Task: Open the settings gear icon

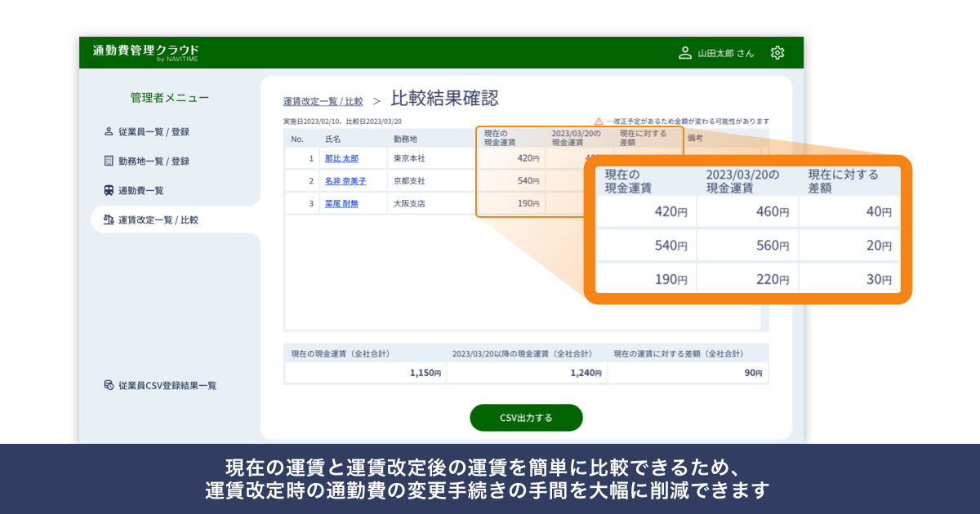Action: (777, 52)
